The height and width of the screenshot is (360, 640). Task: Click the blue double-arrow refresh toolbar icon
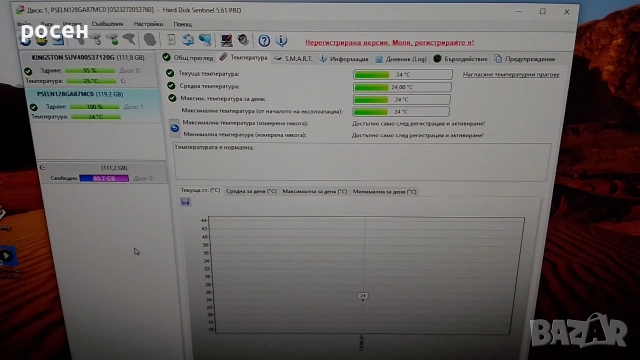point(188,40)
